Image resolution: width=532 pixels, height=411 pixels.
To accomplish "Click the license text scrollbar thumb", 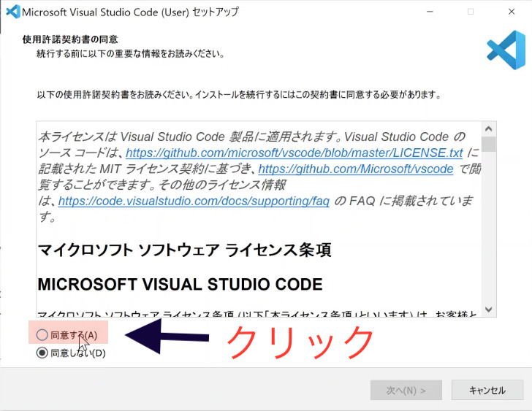I will point(489,144).
